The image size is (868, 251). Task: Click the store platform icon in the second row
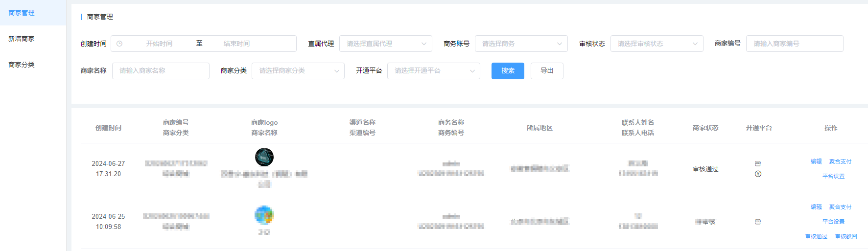click(x=758, y=222)
